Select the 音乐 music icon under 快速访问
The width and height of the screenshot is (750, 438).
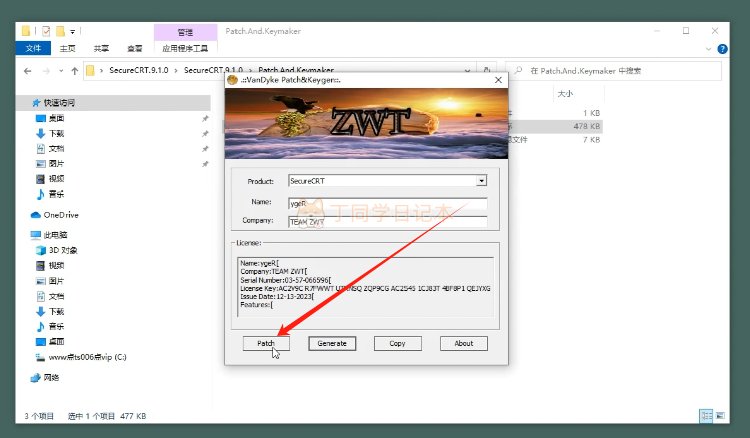pos(40,194)
